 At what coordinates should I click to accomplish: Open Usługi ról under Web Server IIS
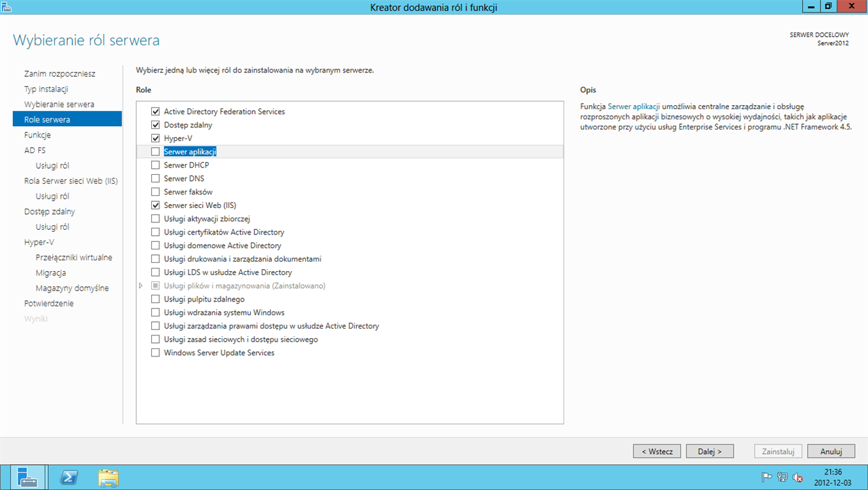tap(52, 196)
